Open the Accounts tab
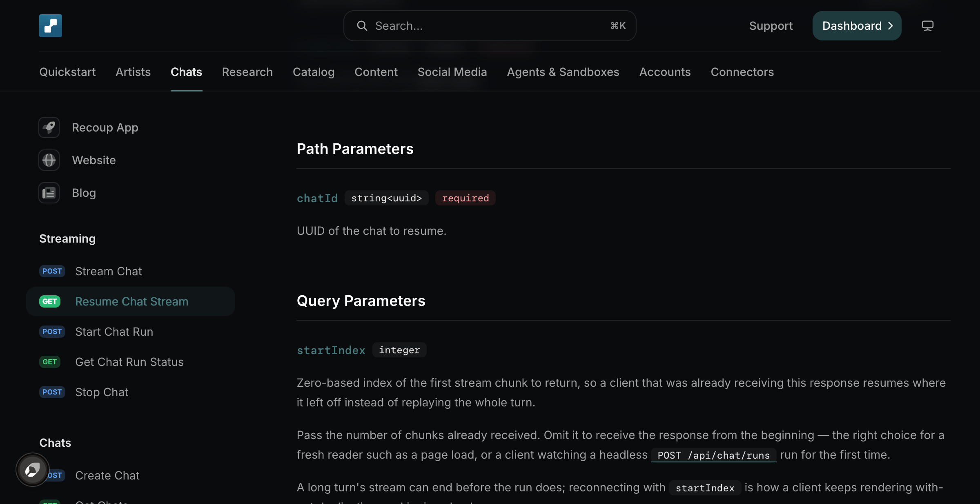980x504 pixels. click(665, 72)
